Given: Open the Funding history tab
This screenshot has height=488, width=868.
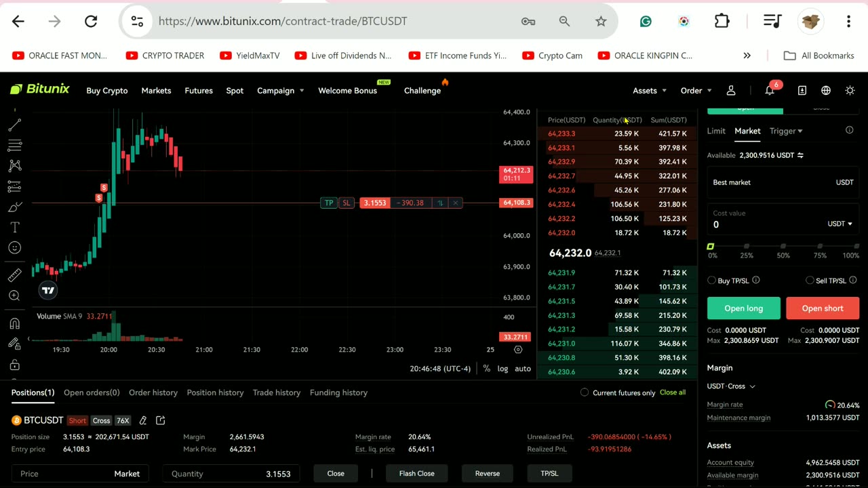Looking at the screenshot, I should click(338, 392).
